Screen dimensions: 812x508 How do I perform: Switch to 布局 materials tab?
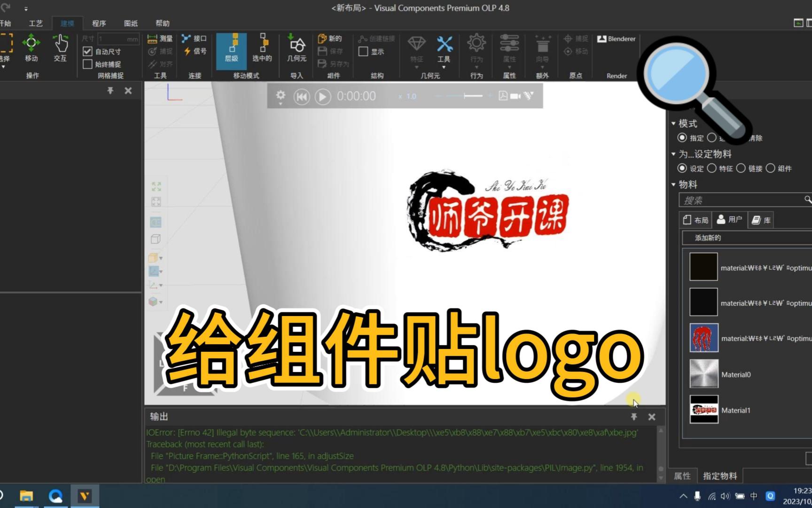tap(696, 220)
